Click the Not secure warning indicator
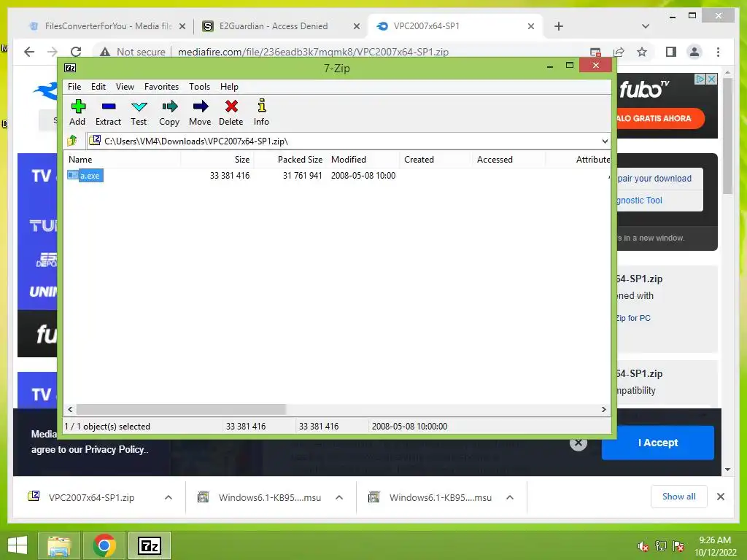This screenshot has height=560, width=747. coord(133,52)
